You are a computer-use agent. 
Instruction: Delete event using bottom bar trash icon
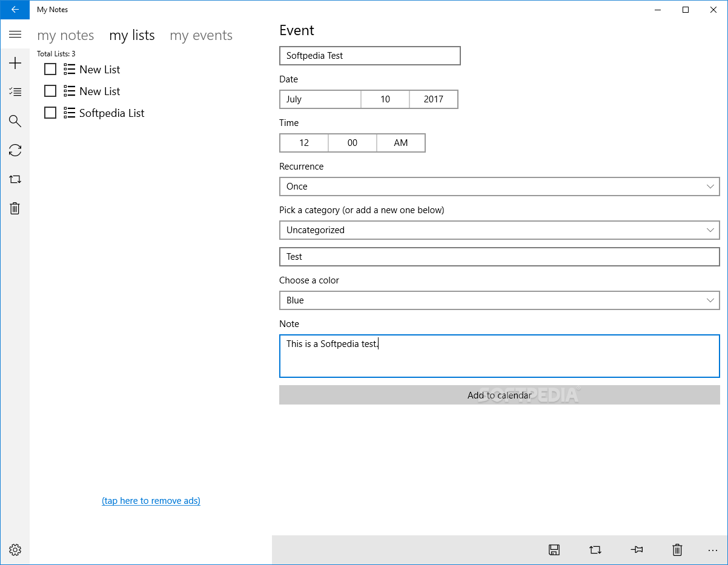[x=677, y=550]
